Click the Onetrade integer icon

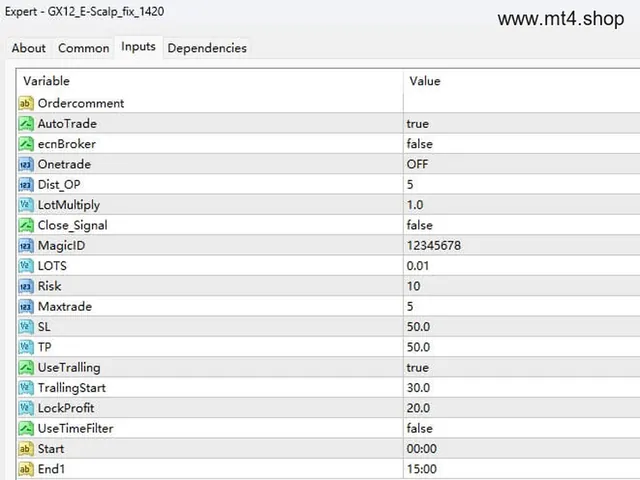(x=26, y=164)
